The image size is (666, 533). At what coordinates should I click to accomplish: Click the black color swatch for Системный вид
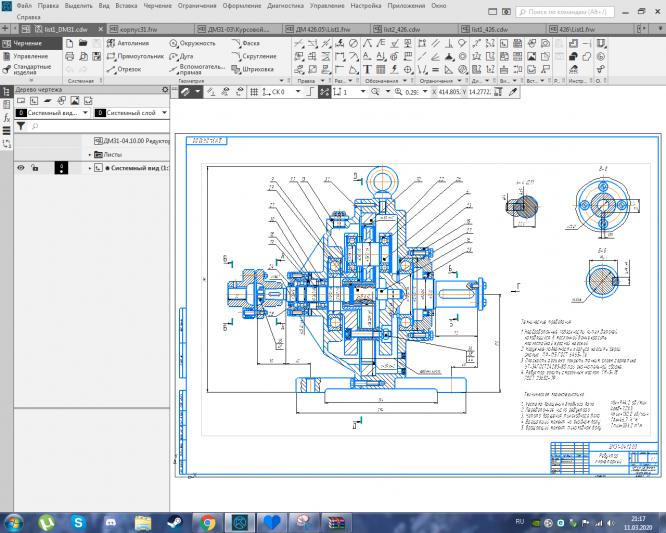62,168
